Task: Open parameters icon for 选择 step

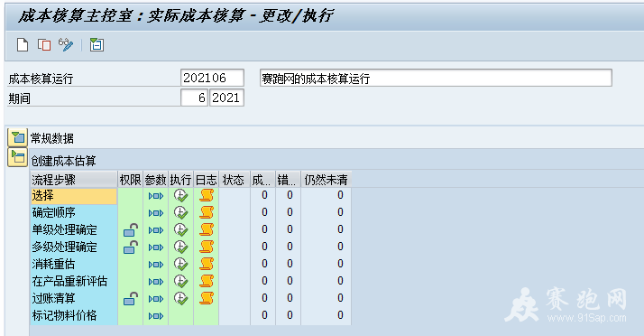Action: [156, 196]
